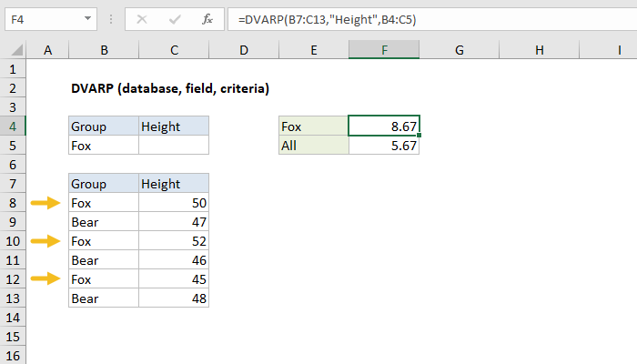Click the Name Box showing F4

coord(51,19)
